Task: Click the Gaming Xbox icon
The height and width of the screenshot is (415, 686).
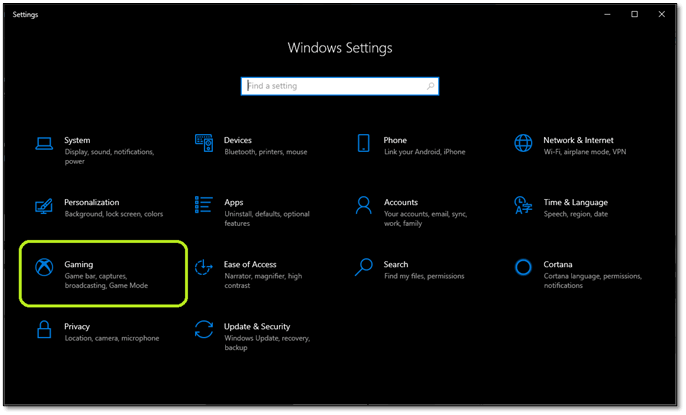Action: pos(44,267)
